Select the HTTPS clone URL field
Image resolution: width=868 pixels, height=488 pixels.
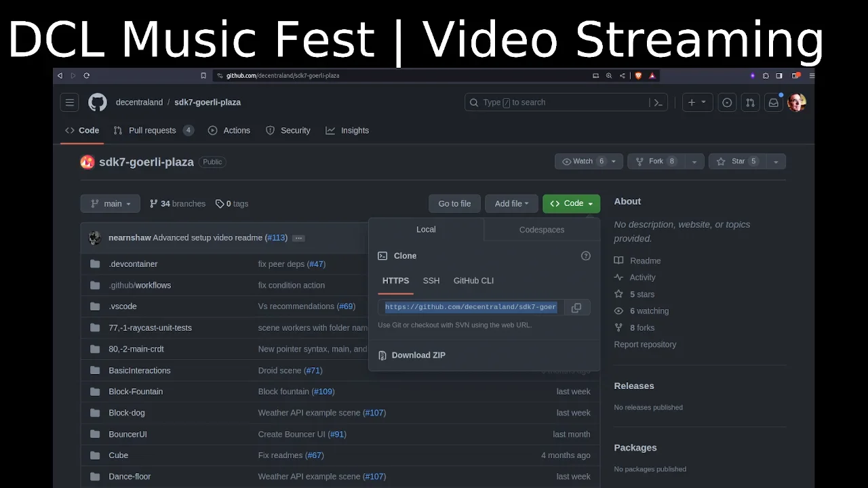[471, 307]
